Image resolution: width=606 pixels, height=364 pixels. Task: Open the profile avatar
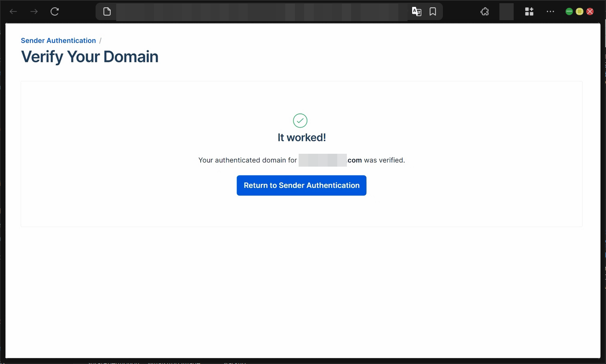pos(506,11)
